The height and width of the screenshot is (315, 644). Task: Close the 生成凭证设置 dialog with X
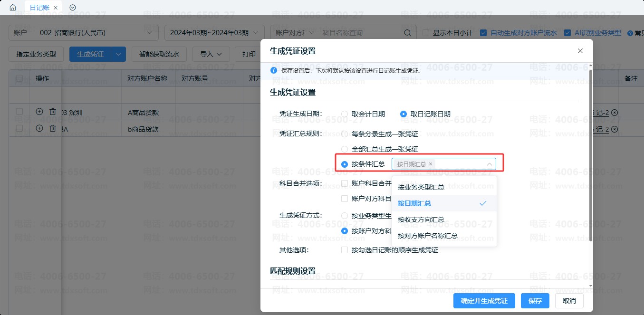click(x=580, y=51)
